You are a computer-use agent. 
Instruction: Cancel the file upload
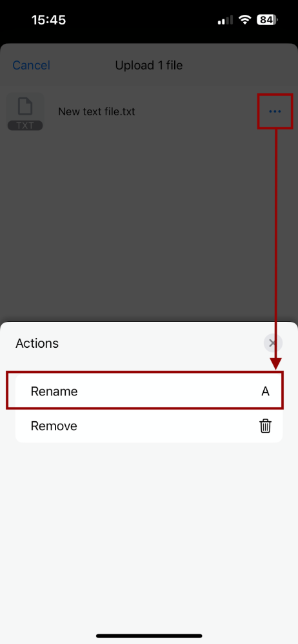(31, 65)
